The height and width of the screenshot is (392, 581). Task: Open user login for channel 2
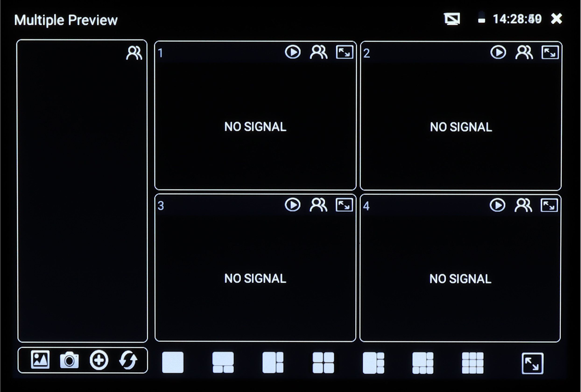coord(524,52)
